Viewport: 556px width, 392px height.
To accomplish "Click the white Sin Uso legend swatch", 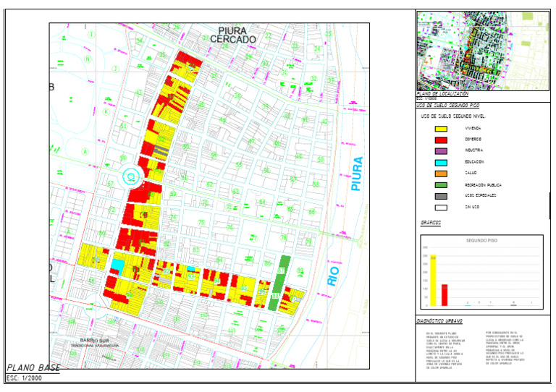I will pyautogui.click(x=441, y=208).
